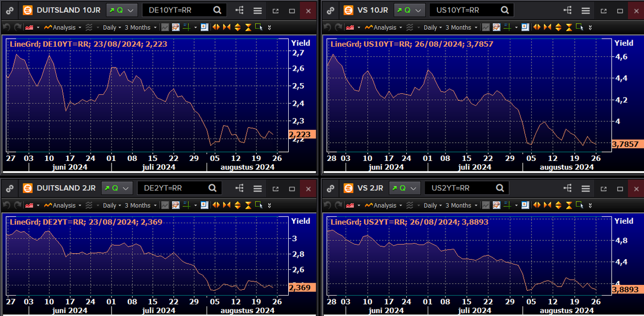The height and width of the screenshot is (316, 644).
Task: Toggle the grey chart button in Duitsland 10JR toolbar
Action: coord(165,27)
